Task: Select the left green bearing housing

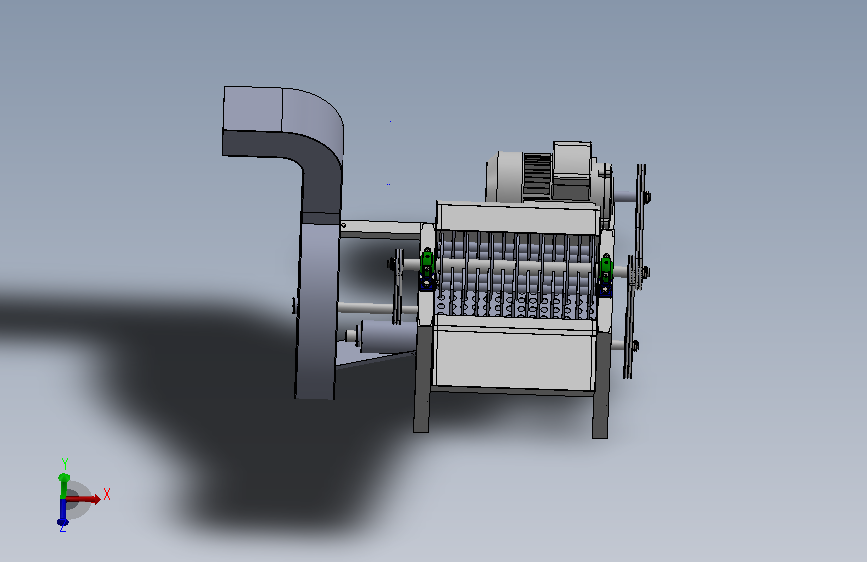Action: pyautogui.click(x=427, y=264)
